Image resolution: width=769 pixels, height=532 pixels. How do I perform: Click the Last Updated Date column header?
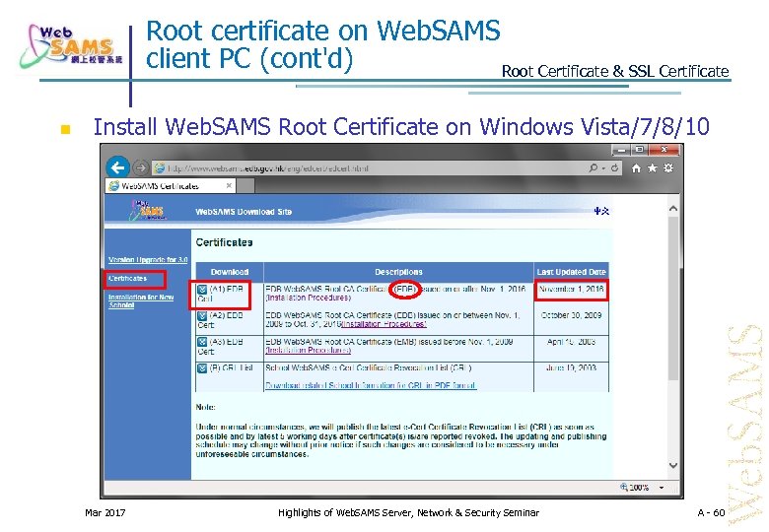572,272
